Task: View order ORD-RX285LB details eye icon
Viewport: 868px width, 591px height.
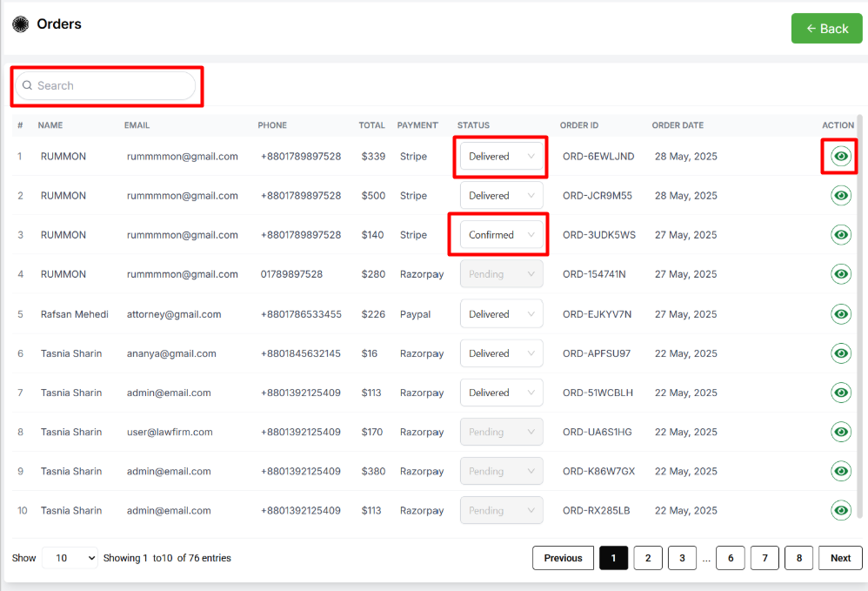Action: (x=840, y=511)
